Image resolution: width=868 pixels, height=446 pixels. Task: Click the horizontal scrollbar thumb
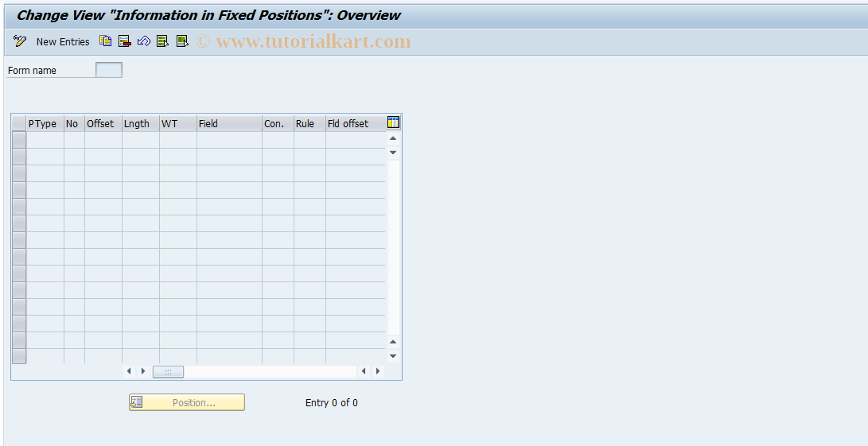point(168,371)
